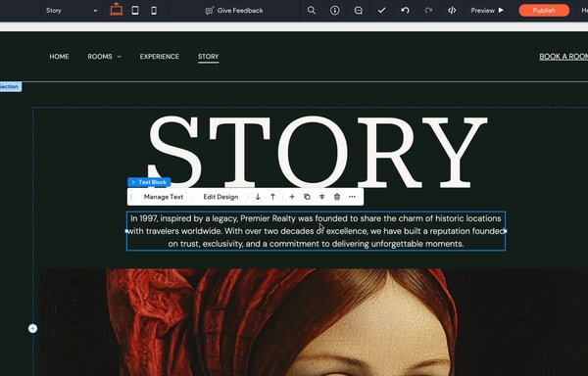Click the Section label tag
Screen dimensions: 588x376
[x=10, y=86]
